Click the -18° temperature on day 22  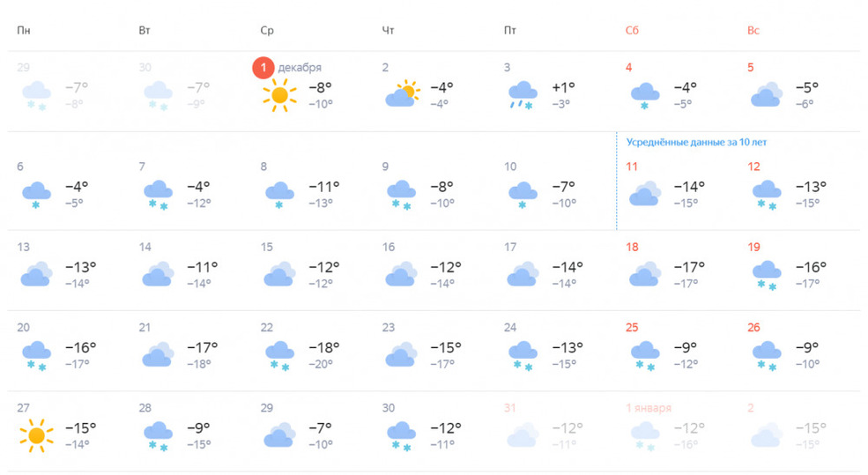pos(323,348)
